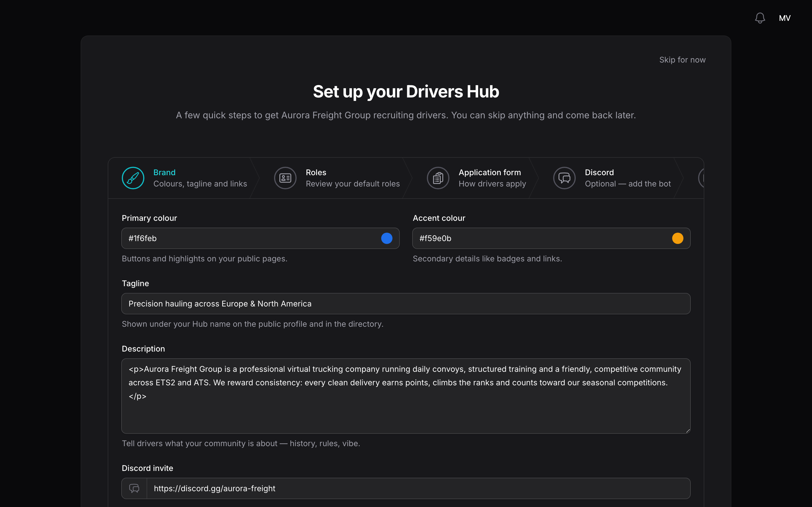
Task: Select the Application form clipboard icon
Action: (438, 178)
